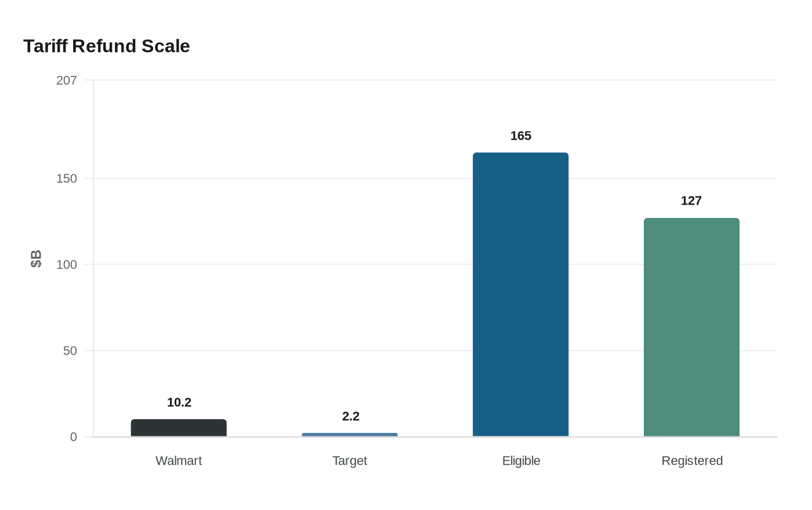The image size is (812, 510).
Task: Click the Walmart bar in the chart
Action: pos(179,428)
